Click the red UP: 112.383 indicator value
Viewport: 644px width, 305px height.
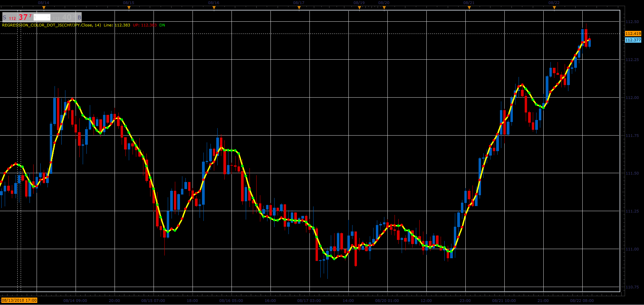145,25
